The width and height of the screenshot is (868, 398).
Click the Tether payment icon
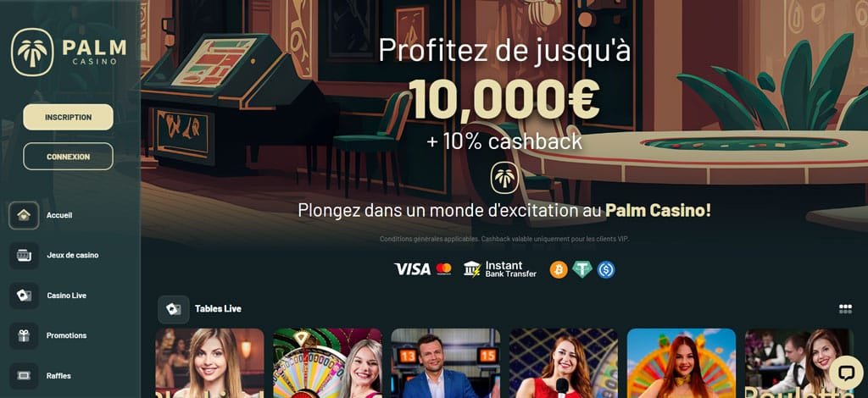click(582, 270)
